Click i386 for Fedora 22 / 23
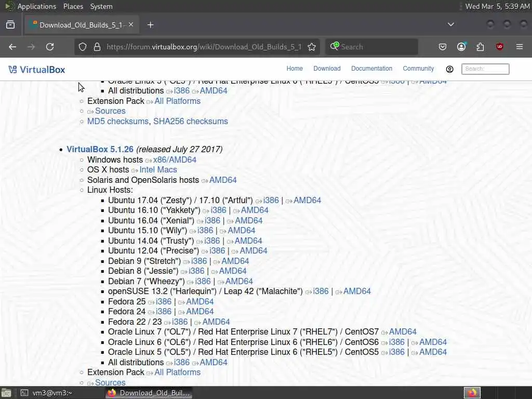Image resolution: width=532 pixels, height=399 pixels. (x=180, y=322)
